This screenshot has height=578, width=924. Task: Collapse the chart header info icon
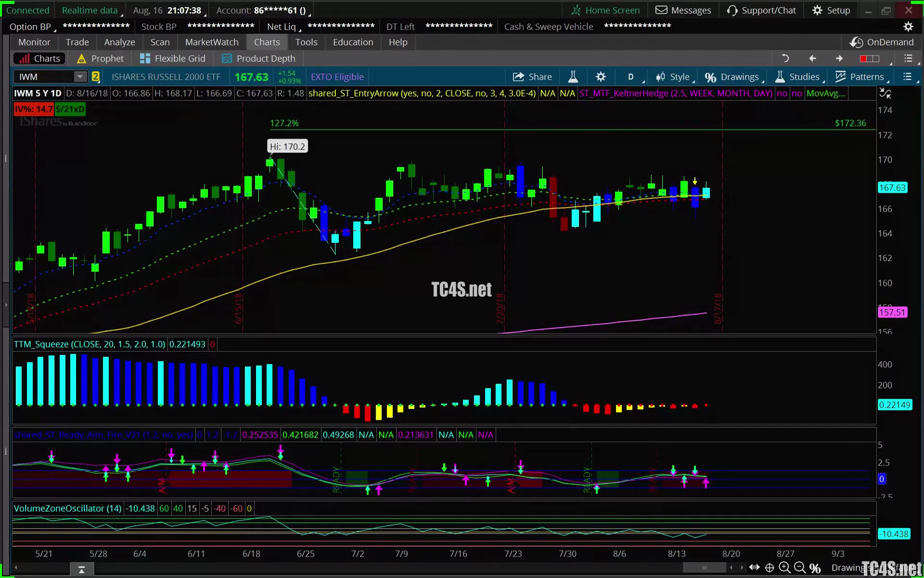click(885, 93)
